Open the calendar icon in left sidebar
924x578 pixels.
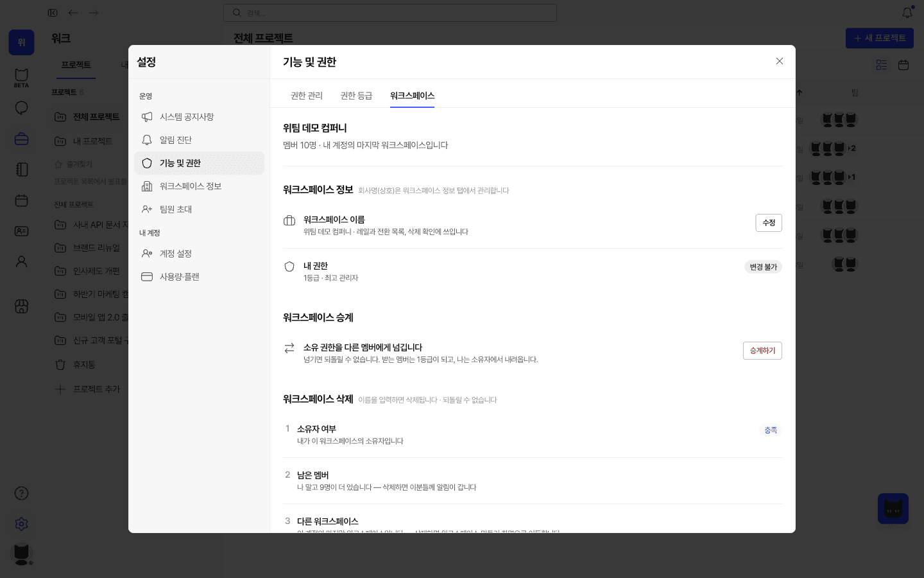coord(21,200)
